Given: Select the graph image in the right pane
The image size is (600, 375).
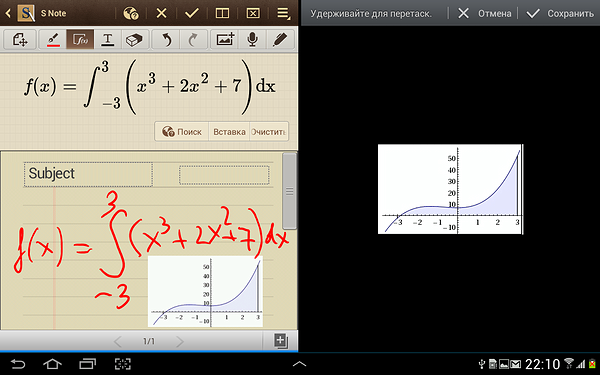Looking at the screenshot, I should 450,189.
